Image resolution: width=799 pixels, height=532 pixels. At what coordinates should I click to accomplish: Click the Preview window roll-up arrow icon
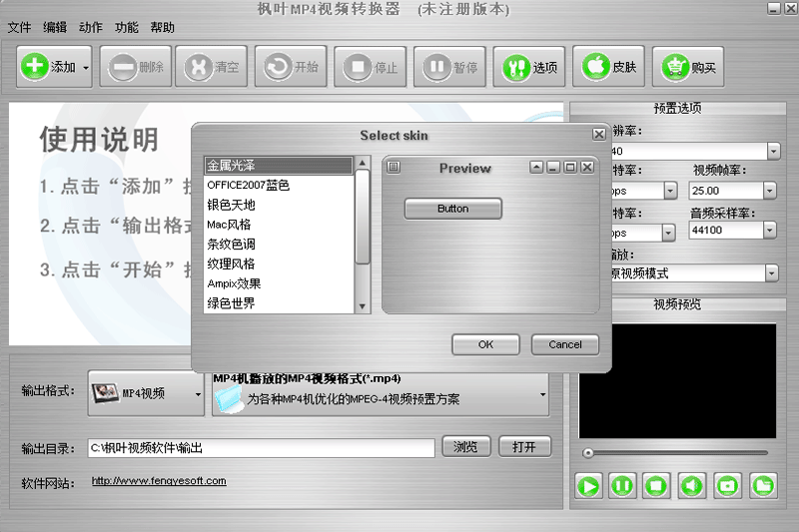(x=536, y=167)
